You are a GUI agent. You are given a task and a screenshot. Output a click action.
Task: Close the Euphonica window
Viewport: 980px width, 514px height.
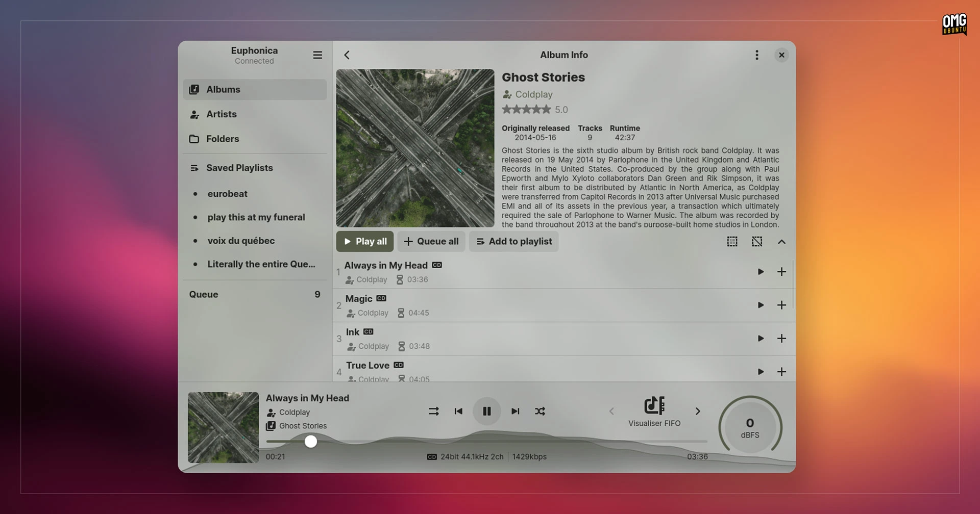tap(781, 55)
